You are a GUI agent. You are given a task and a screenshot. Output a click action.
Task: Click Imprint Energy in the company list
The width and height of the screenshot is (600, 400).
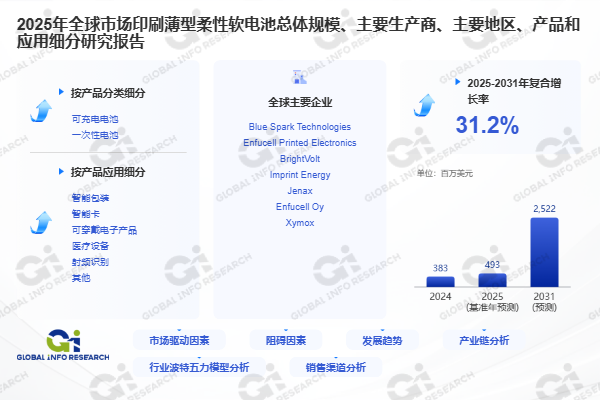tap(300, 175)
